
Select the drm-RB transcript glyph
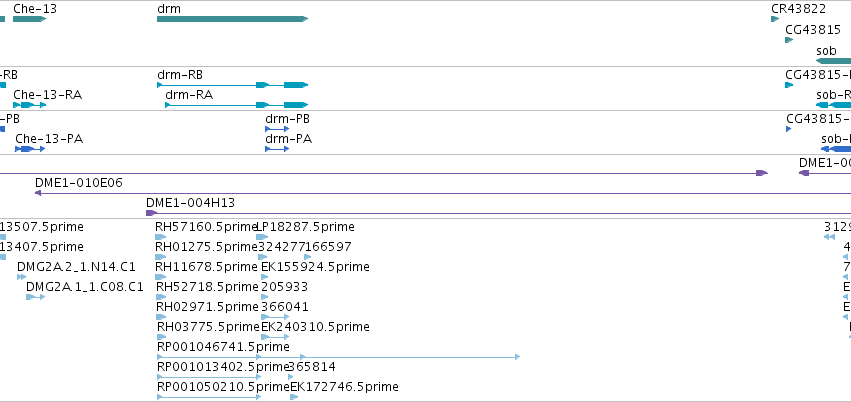232,85
